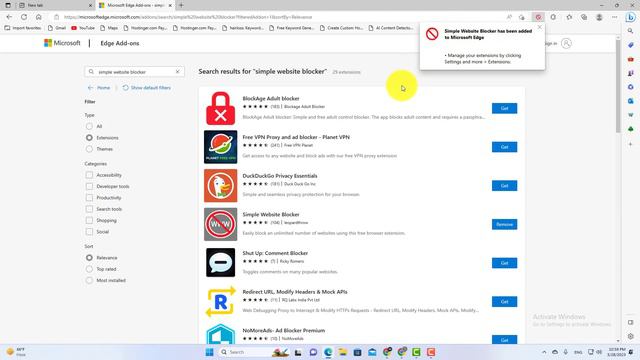
Task: Open Microsoft Edge from taskbar
Action: [328, 352]
